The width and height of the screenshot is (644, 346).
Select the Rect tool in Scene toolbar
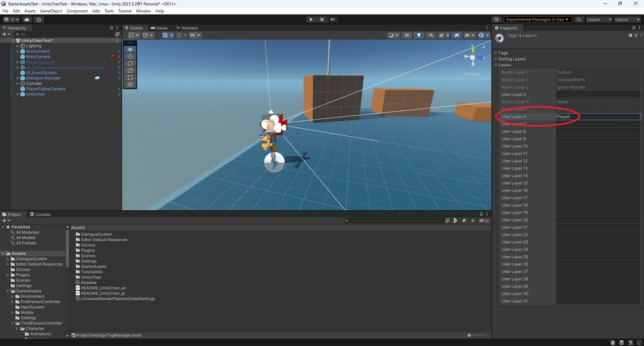tap(130, 77)
